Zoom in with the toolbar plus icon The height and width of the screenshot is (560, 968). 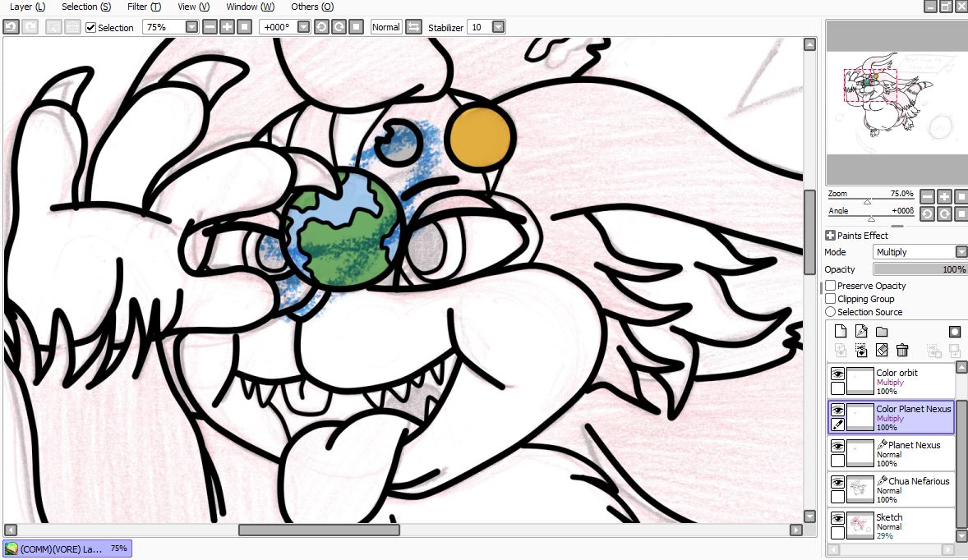[227, 27]
